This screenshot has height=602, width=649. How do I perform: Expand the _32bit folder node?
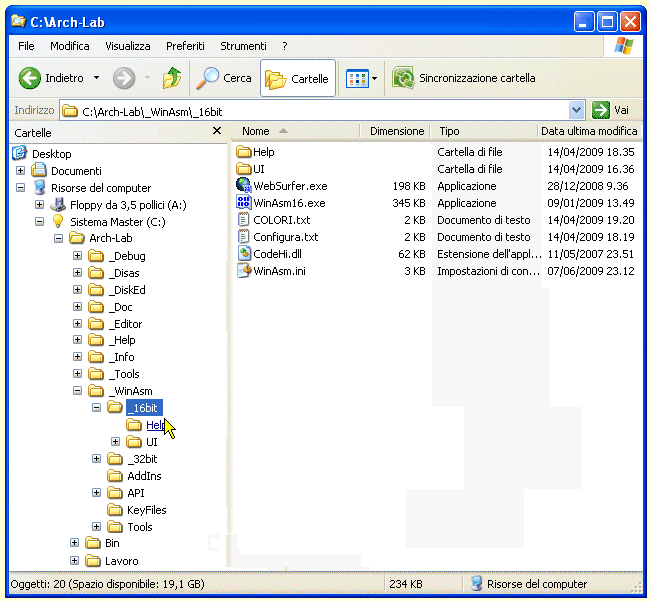pyautogui.click(x=96, y=459)
